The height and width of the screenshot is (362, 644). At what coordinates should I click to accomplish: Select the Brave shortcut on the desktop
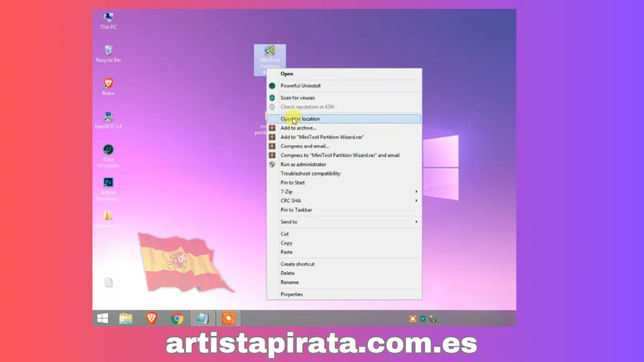[108, 87]
